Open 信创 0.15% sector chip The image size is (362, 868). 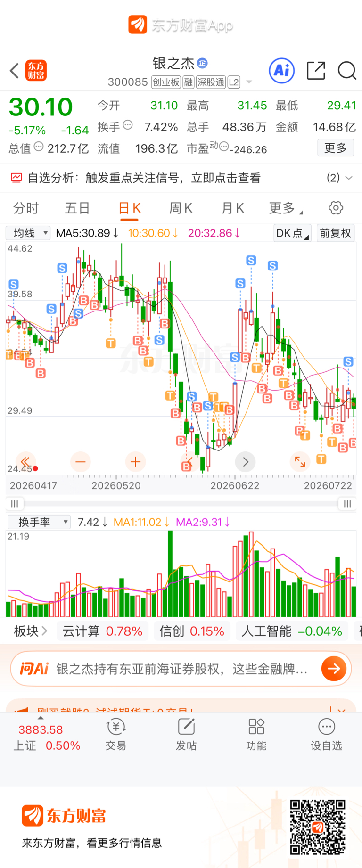[192, 631]
